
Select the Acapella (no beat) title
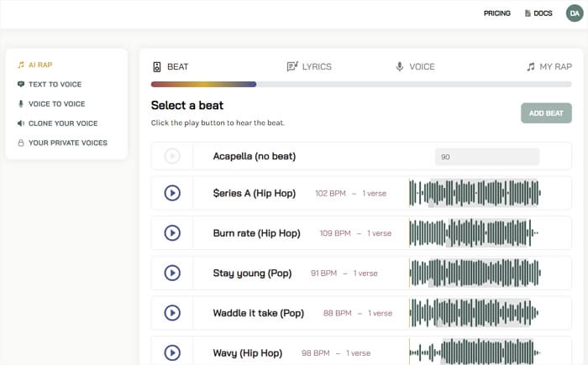point(255,156)
